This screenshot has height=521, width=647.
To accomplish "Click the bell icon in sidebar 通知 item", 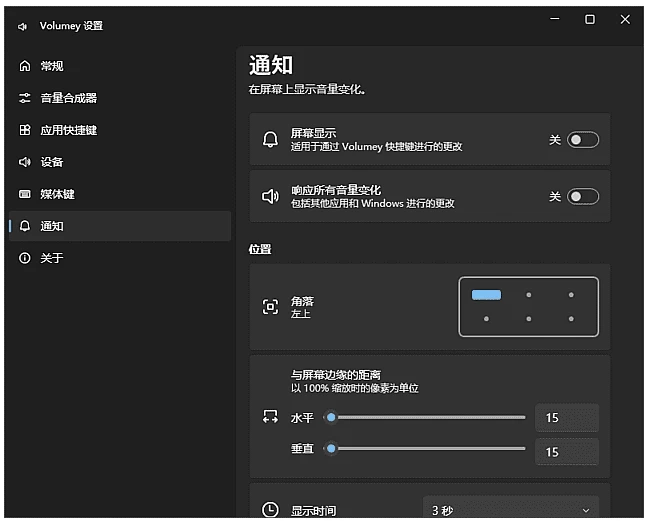I will pos(25,226).
